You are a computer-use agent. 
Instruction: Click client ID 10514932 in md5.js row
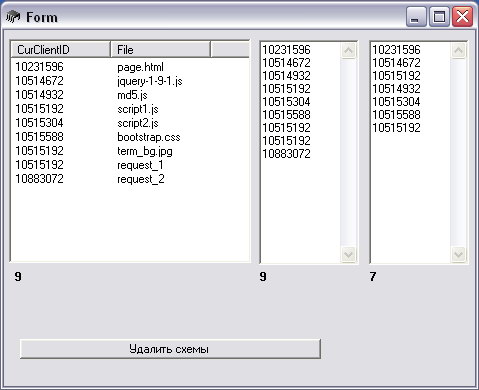click(39, 95)
